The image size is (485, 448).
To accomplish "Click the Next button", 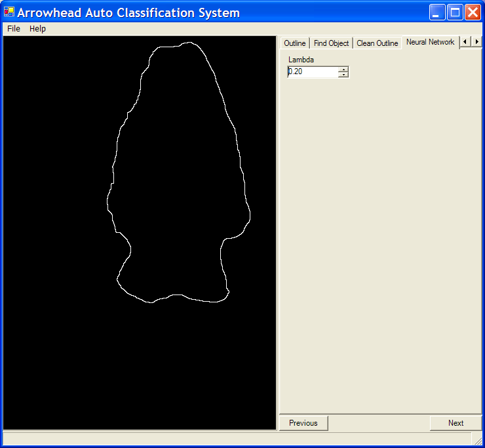I will 456,423.
